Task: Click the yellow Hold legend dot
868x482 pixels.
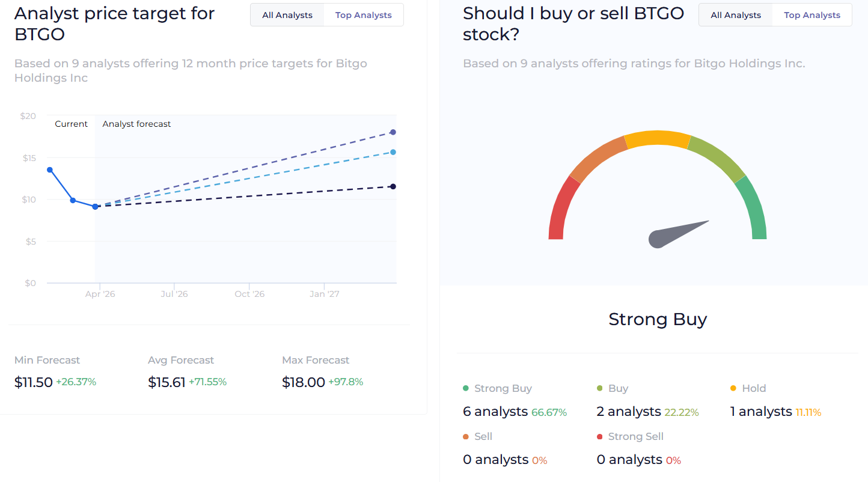Action: pyautogui.click(x=733, y=388)
